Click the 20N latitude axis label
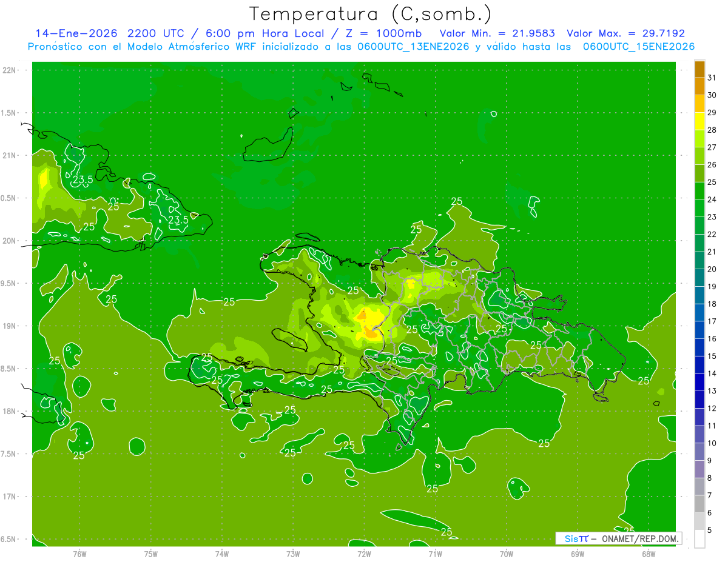This screenshot has height=562, width=728. pyautogui.click(x=10, y=241)
